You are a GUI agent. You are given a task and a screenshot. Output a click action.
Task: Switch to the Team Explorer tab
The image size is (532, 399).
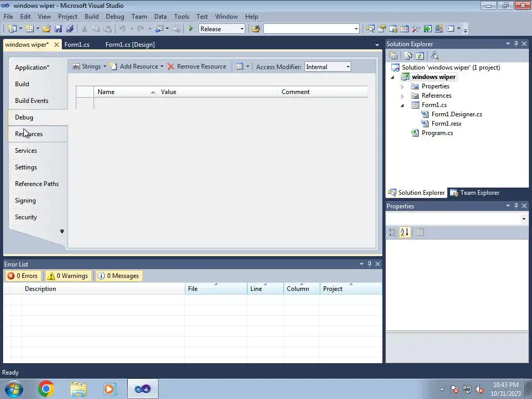coord(475,193)
